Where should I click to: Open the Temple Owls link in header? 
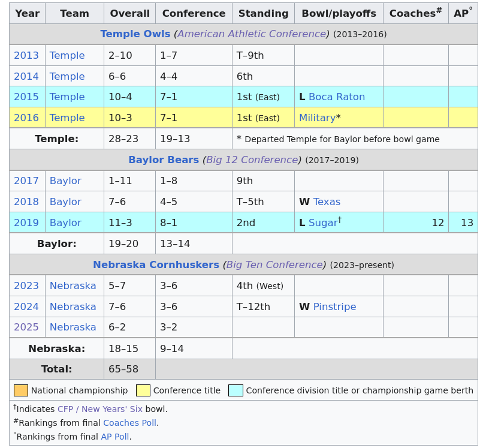(x=135, y=34)
